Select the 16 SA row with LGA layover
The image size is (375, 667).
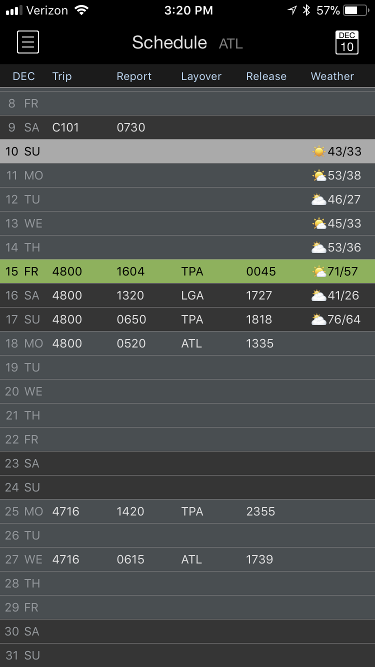[188, 295]
